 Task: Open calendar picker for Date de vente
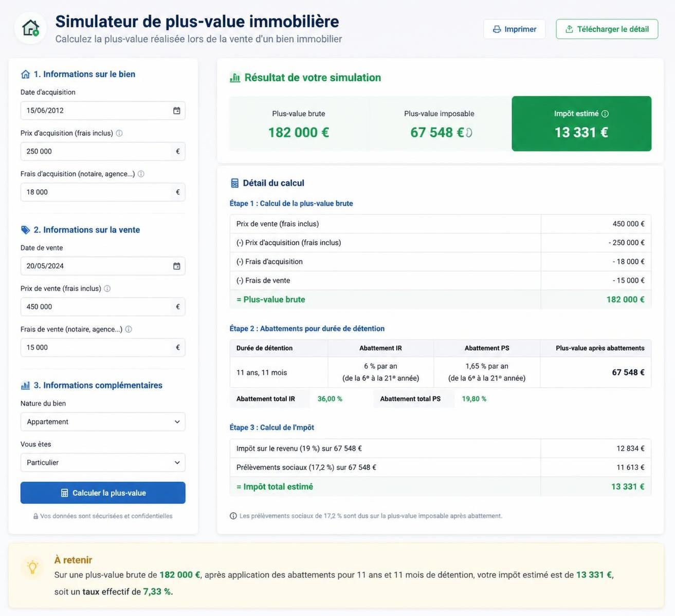[176, 266]
